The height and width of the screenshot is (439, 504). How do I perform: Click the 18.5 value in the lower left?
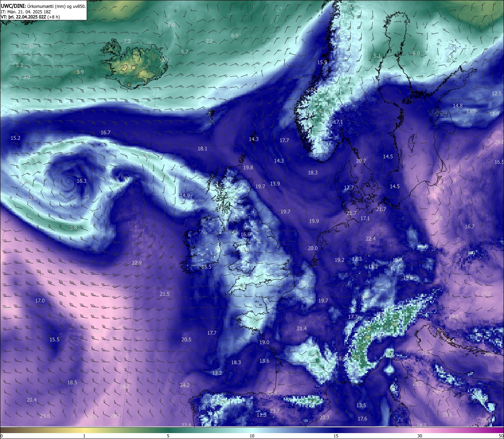pos(72,383)
